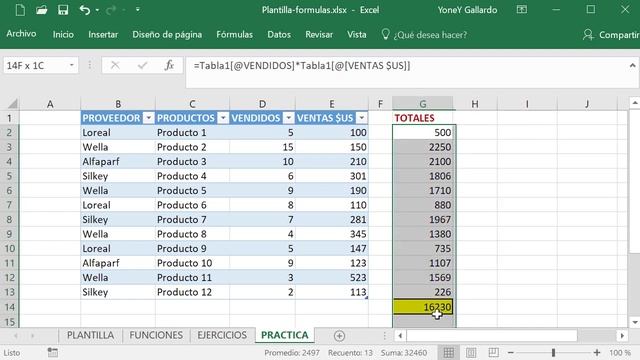
Task: Expand the formula bar chevron
Action: click(632, 65)
